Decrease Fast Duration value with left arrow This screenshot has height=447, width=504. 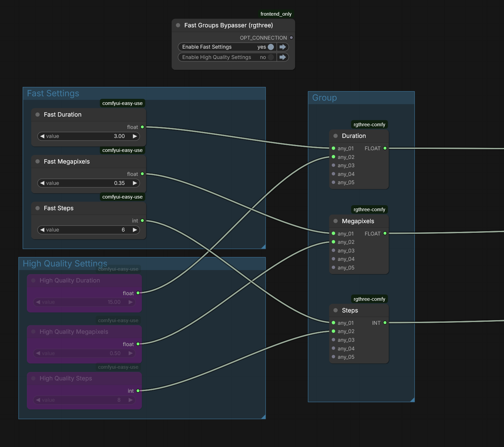point(42,136)
